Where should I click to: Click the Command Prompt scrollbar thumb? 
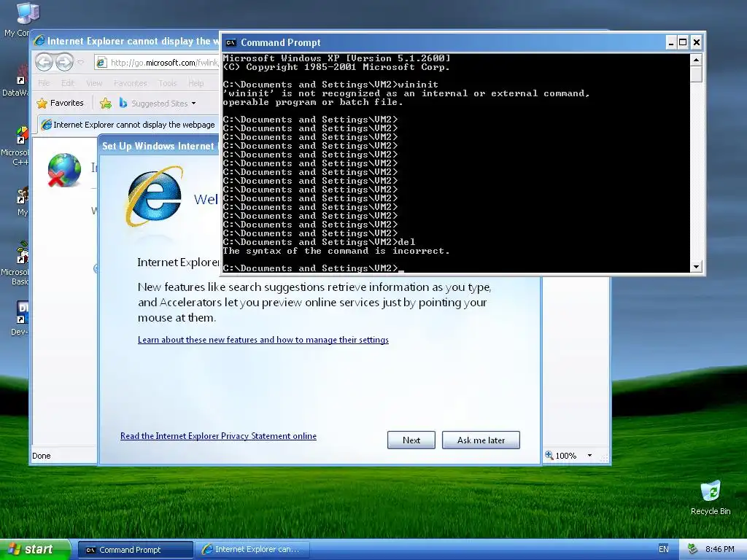(696, 74)
